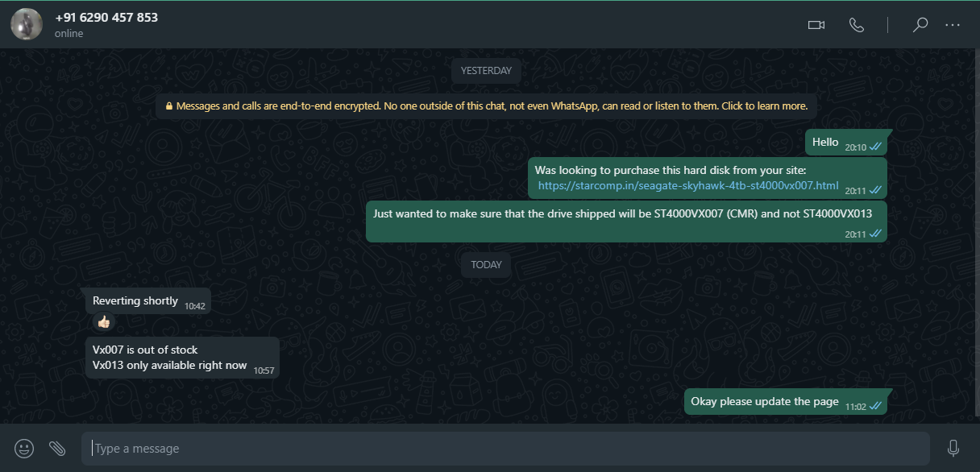Open the starcomp.in Seagate Skyhawk link
The width and height of the screenshot is (980, 472).
688,185
